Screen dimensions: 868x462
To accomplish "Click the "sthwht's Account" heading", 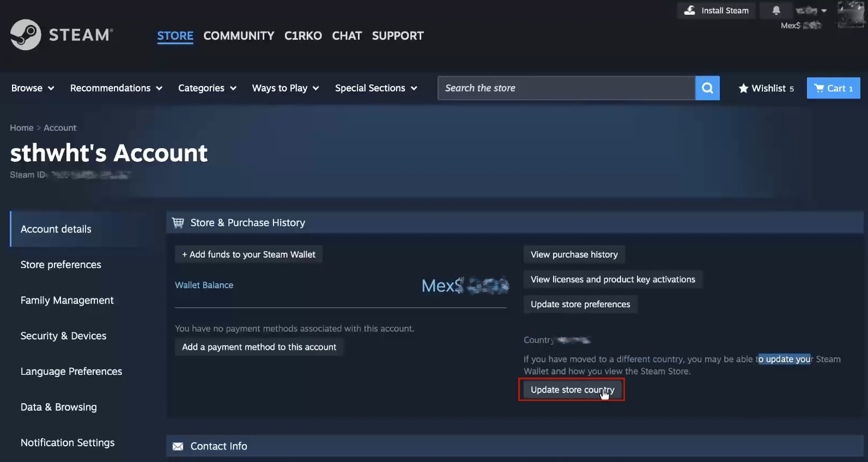I will pos(109,153).
